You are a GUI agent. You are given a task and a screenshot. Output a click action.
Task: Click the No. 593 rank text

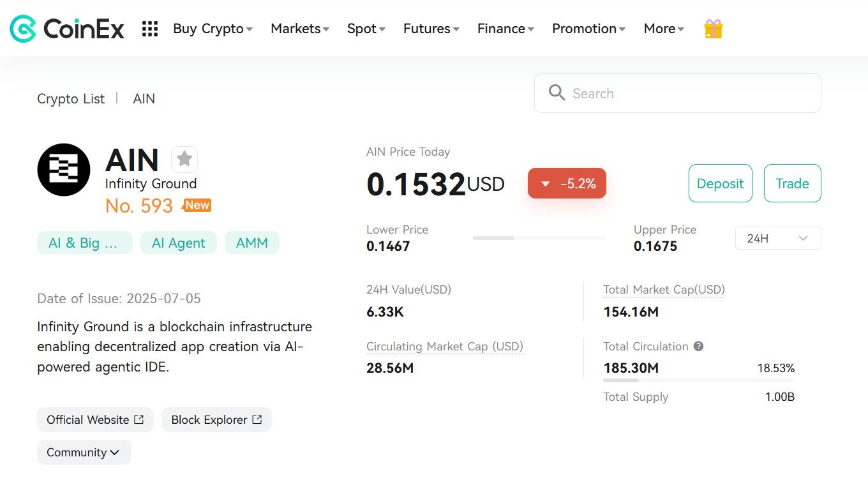139,206
